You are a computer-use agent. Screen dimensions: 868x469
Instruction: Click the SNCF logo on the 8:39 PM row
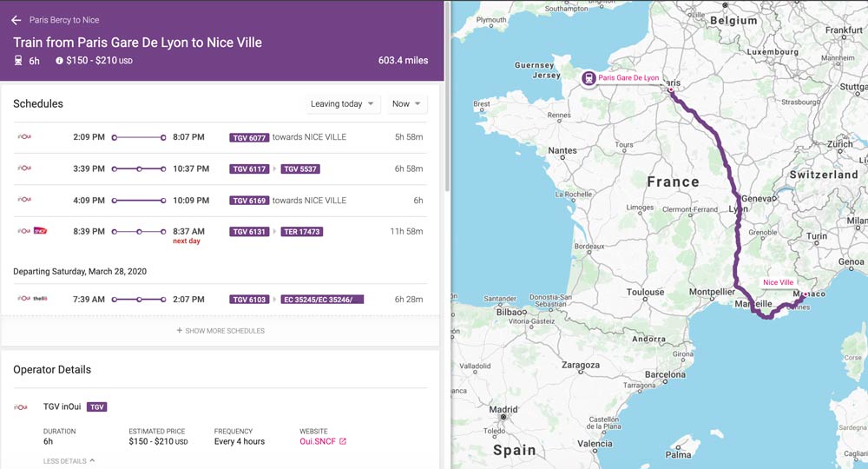point(41,231)
